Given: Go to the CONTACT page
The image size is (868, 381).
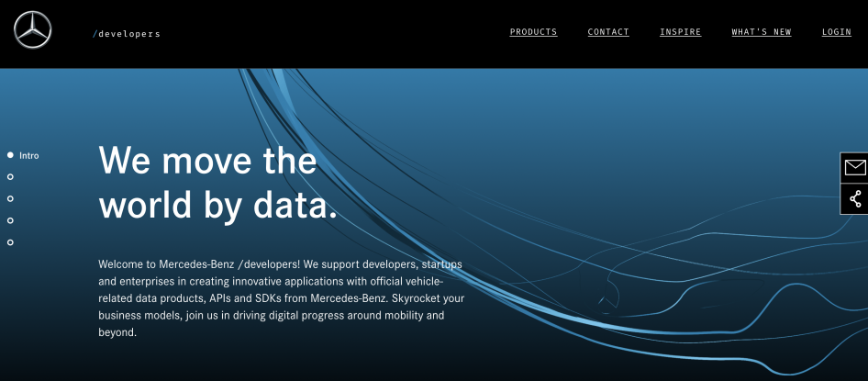Looking at the screenshot, I should 608,32.
